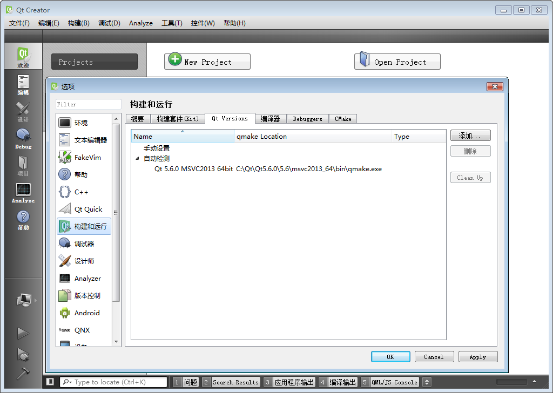Collapse the 自动检测 tree node
553x394 pixels.
tap(138, 159)
